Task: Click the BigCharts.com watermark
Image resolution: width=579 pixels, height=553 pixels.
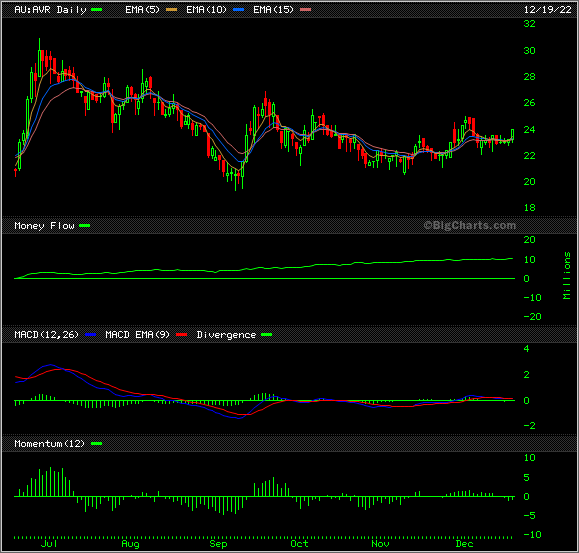Action: coord(470,225)
